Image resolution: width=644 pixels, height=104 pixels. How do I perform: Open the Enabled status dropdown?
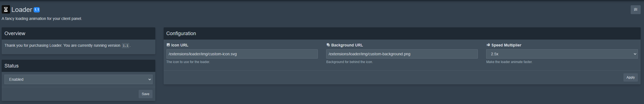click(78, 79)
